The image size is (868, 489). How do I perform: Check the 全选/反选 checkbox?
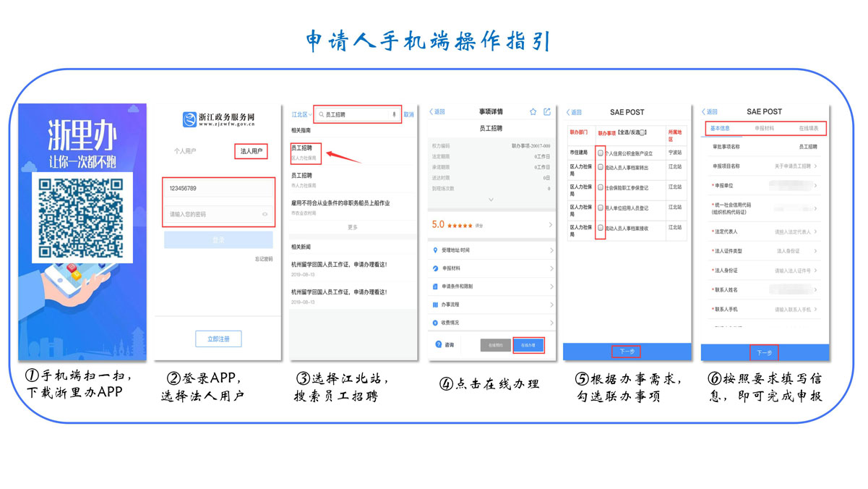642,133
